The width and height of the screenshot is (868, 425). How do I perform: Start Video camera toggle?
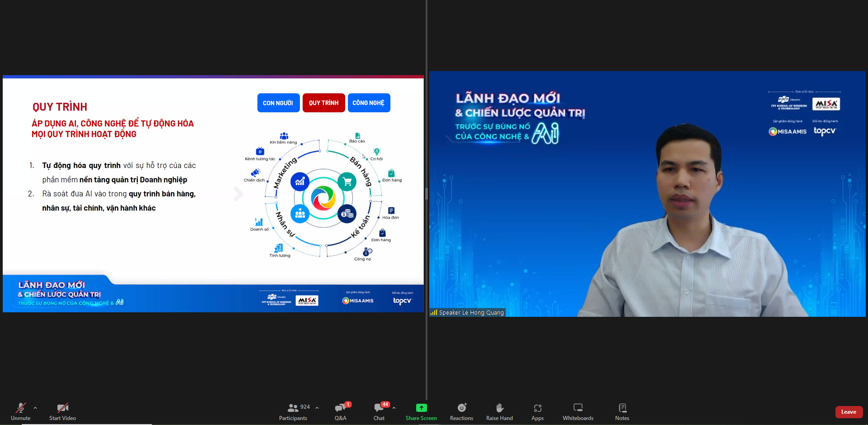pyautogui.click(x=62, y=411)
